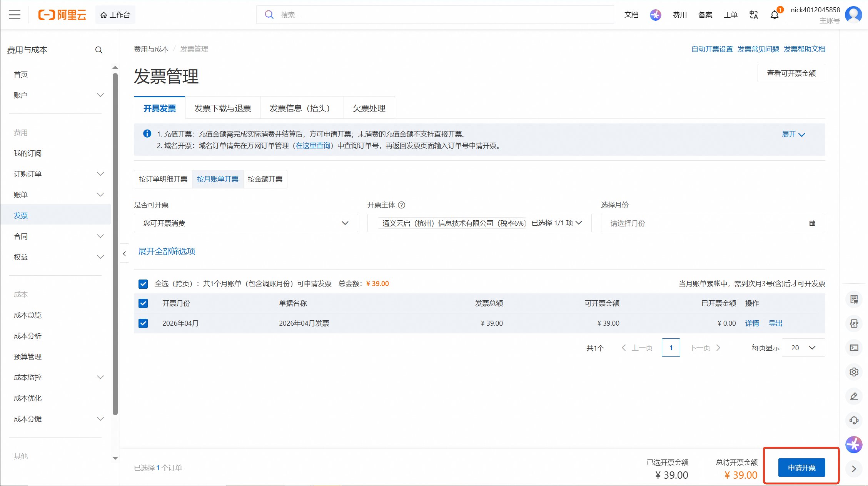Viewport: 868px width, 486px height.
Task: Click the Aliyun logo
Action: point(62,15)
